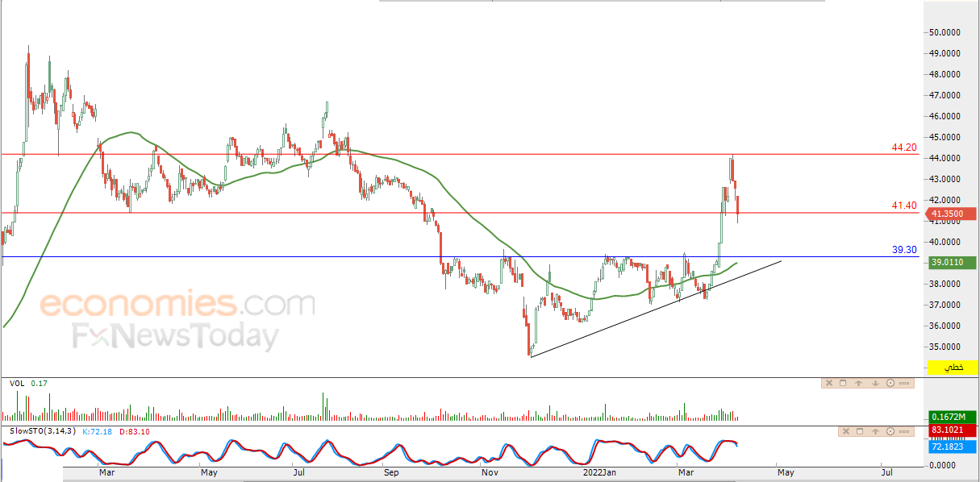The width and height of the screenshot is (980, 482).
Task: Move the VOL panel down
Action: pos(875,384)
